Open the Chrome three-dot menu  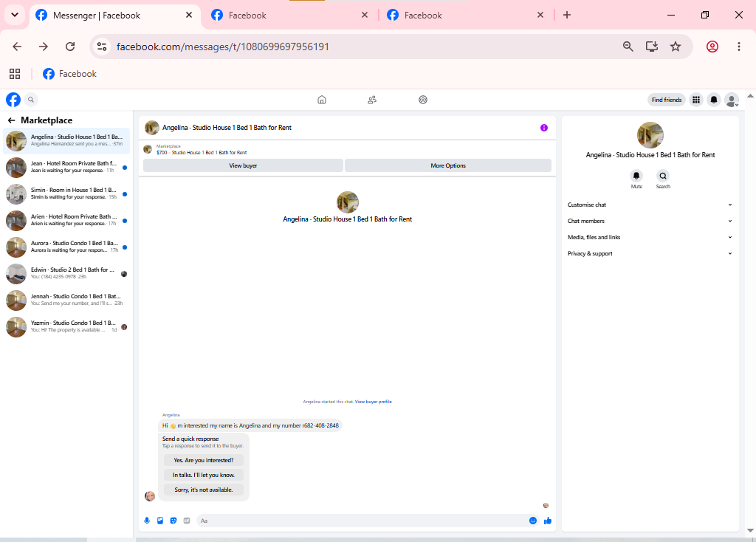tap(738, 47)
